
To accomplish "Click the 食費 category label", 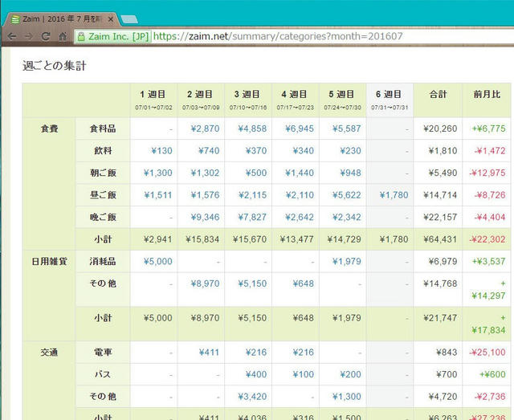I will [49, 128].
